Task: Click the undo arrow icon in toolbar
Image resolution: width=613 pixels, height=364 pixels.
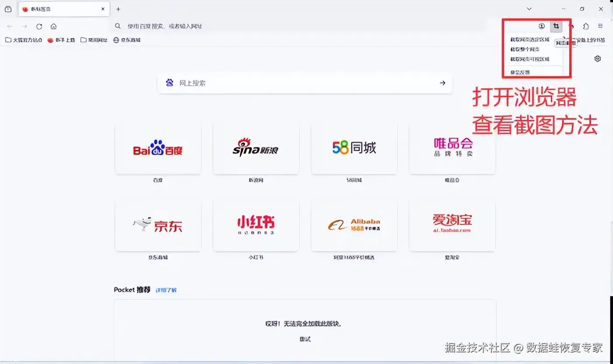Action: (572, 26)
